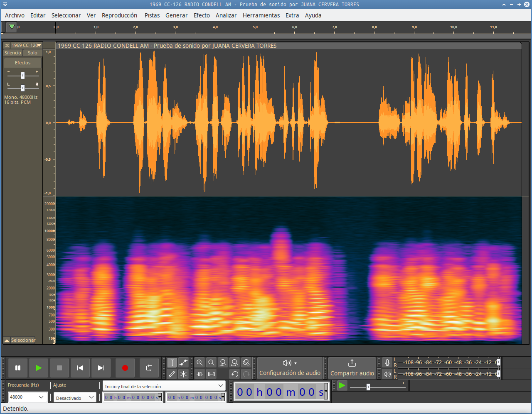Open the Analizar menu
Viewport: 532px width, 414px height.
pyautogui.click(x=226, y=15)
